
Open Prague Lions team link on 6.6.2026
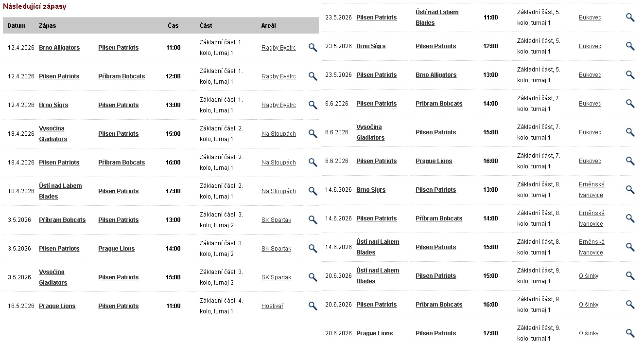point(434,161)
